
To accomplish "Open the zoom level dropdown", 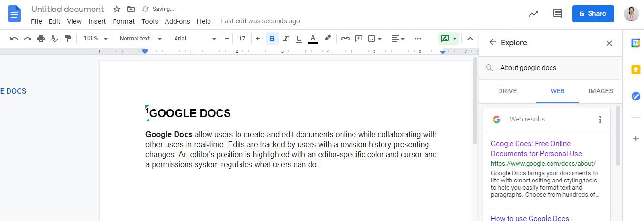I will coord(95,39).
